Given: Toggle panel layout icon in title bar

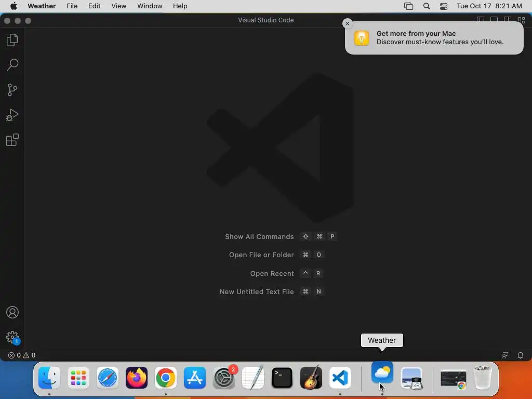Looking at the screenshot, I should (x=494, y=20).
